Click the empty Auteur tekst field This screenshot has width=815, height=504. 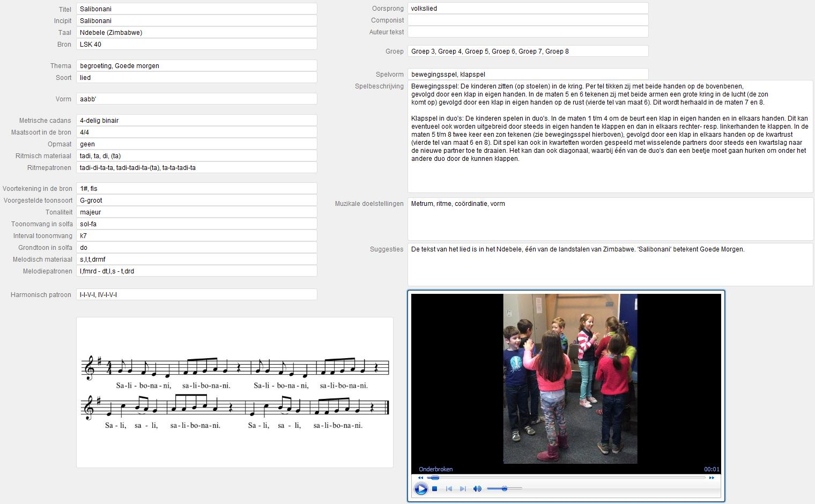click(528, 32)
